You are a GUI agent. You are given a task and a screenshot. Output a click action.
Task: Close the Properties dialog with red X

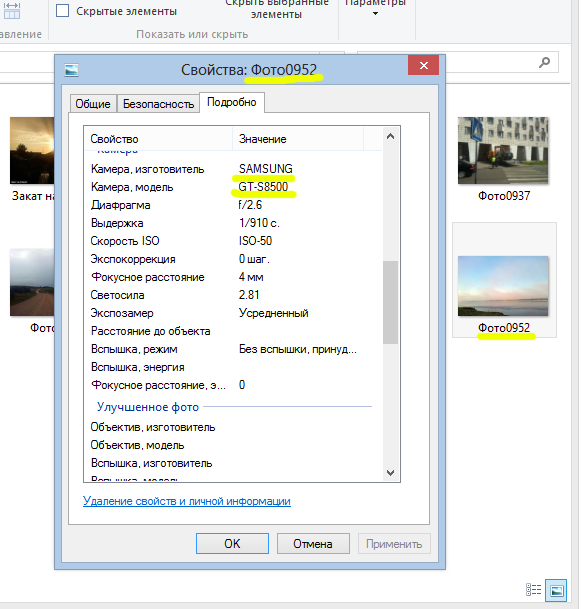pyautogui.click(x=423, y=65)
